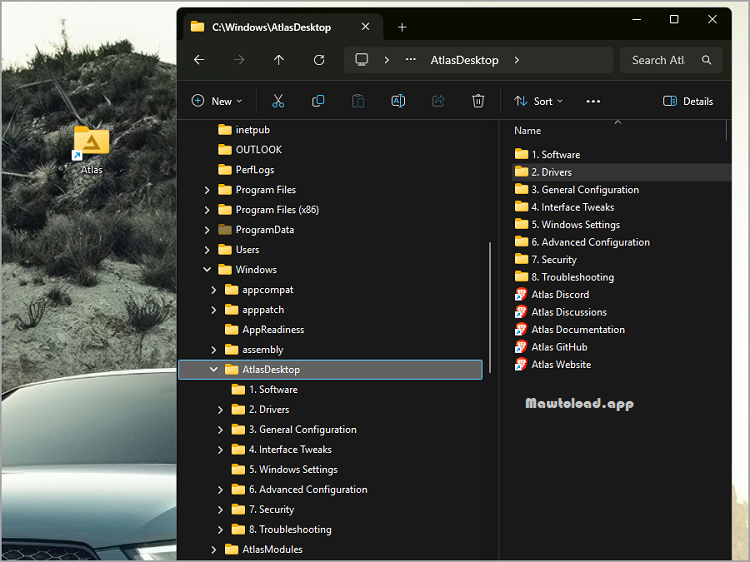The width and height of the screenshot is (750, 562).
Task: Select OUTLOOK folder in tree
Action: (250, 150)
